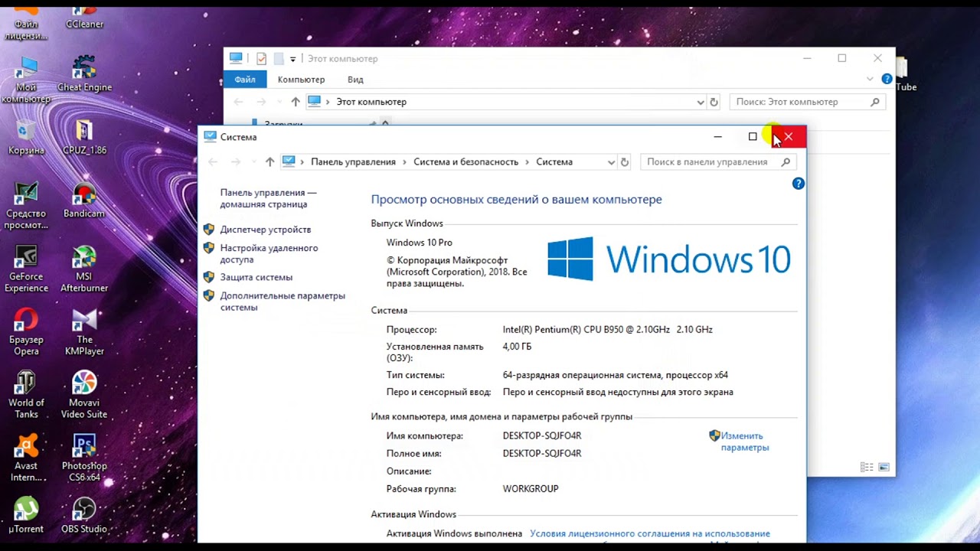This screenshot has width=980, height=551.
Task: Open µTorrent desktop shortcut
Action: [26, 515]
